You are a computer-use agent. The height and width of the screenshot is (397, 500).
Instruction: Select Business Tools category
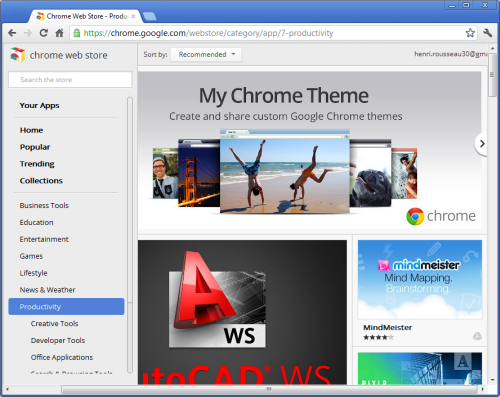coord(44,205)
